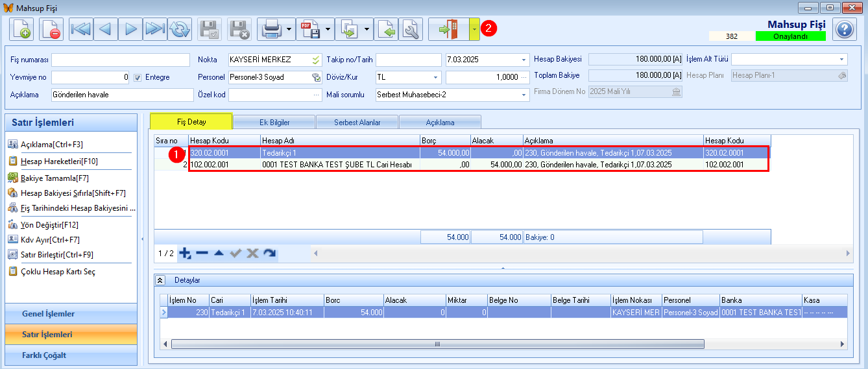Open the Mali sorumlu dropdown
868x369 pixels.
524,95
